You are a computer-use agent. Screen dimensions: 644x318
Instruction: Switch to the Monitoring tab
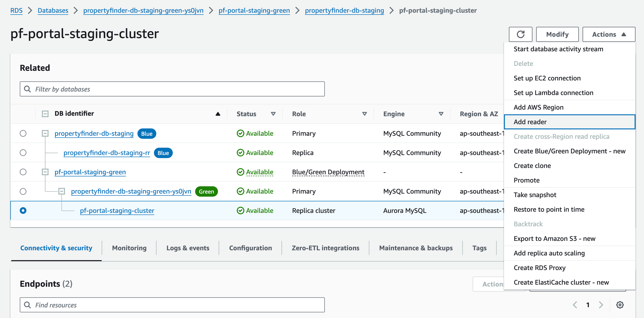[x=129, y=248]
